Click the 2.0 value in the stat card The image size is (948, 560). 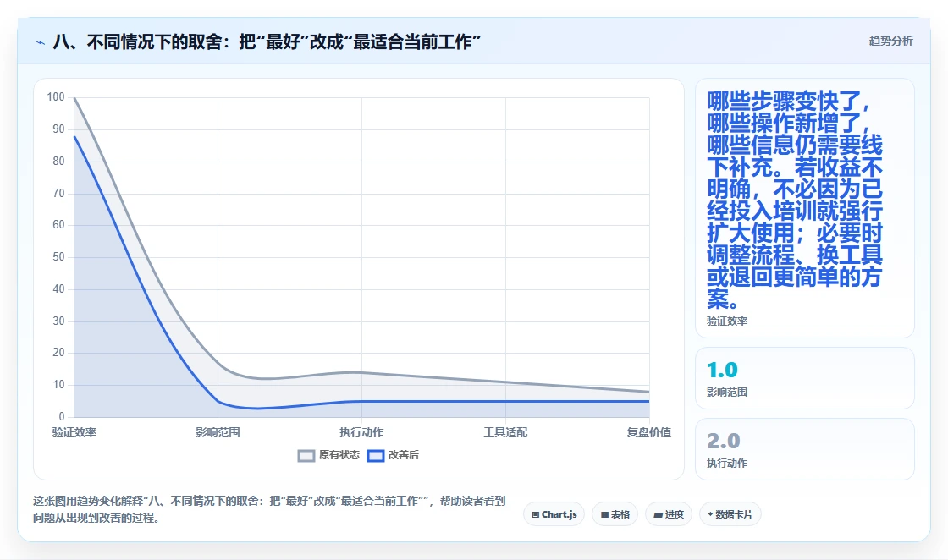pos(723,441)
